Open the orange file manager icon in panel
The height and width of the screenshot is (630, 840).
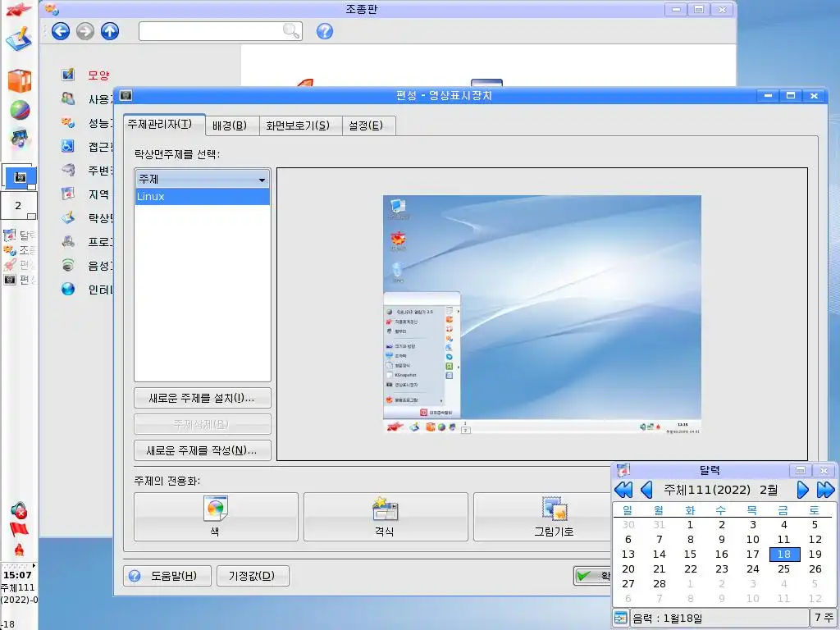[x=20, y=81]
